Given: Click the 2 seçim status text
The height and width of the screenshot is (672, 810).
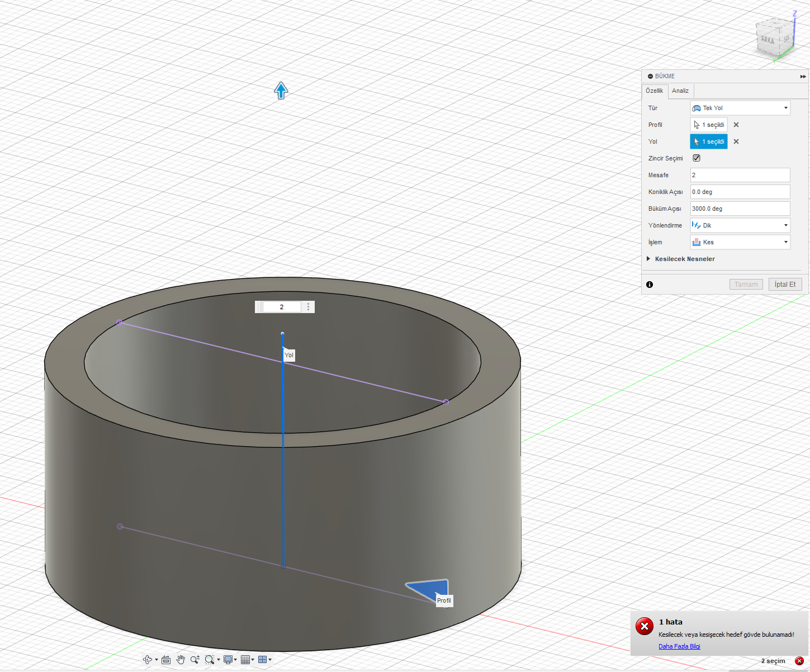Looking at the screenshot, I should point(773,661).
